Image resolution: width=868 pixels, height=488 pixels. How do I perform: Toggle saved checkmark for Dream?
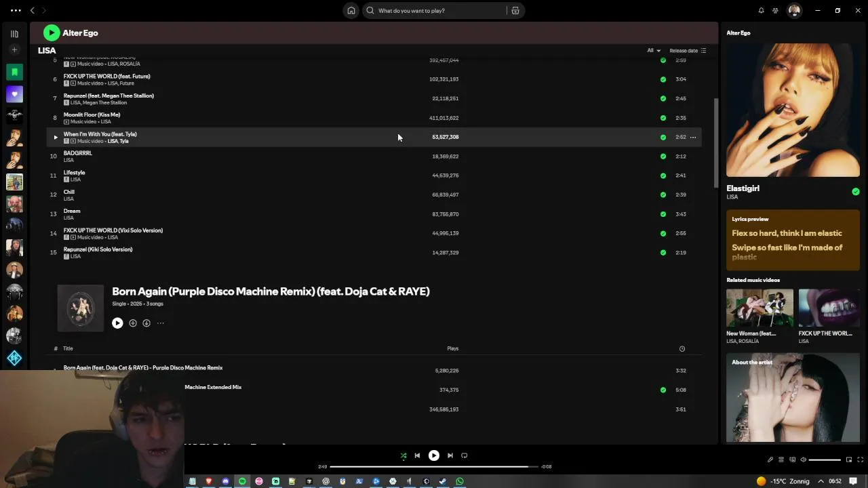pyautogui.click(x=663, y=214)
